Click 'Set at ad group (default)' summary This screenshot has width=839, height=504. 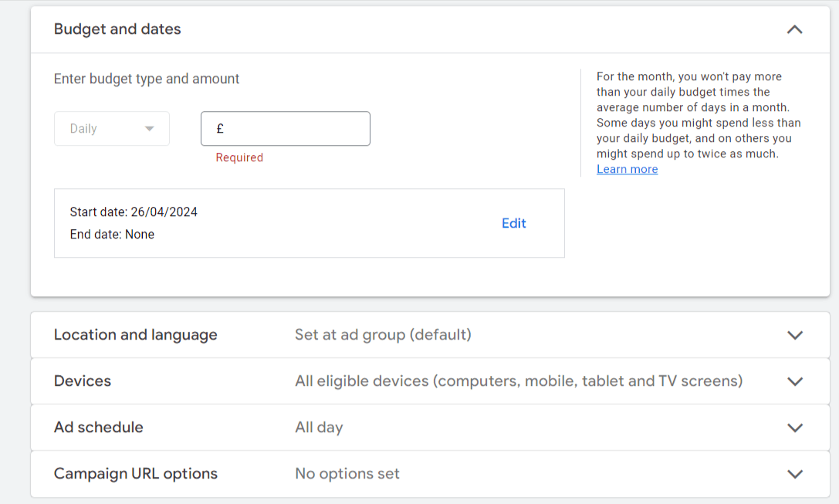(x=383, y=335)
